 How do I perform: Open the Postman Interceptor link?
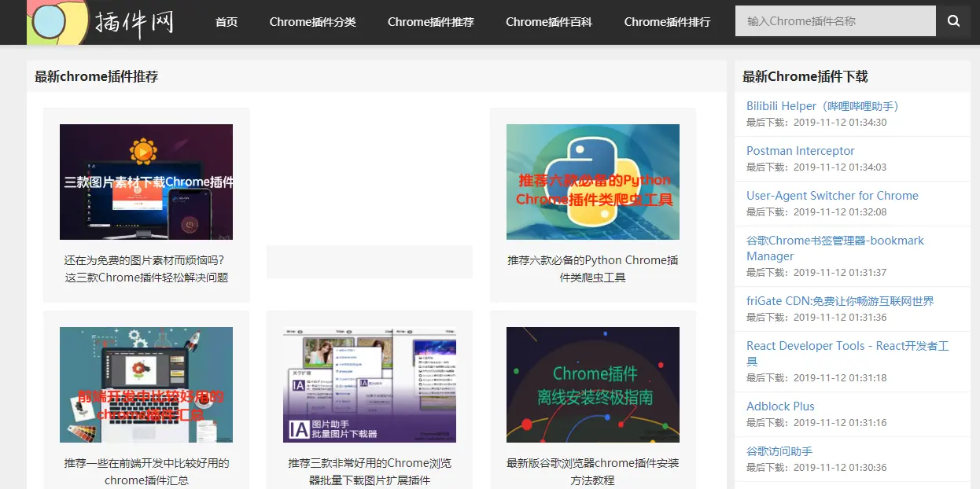pos(800,151)
